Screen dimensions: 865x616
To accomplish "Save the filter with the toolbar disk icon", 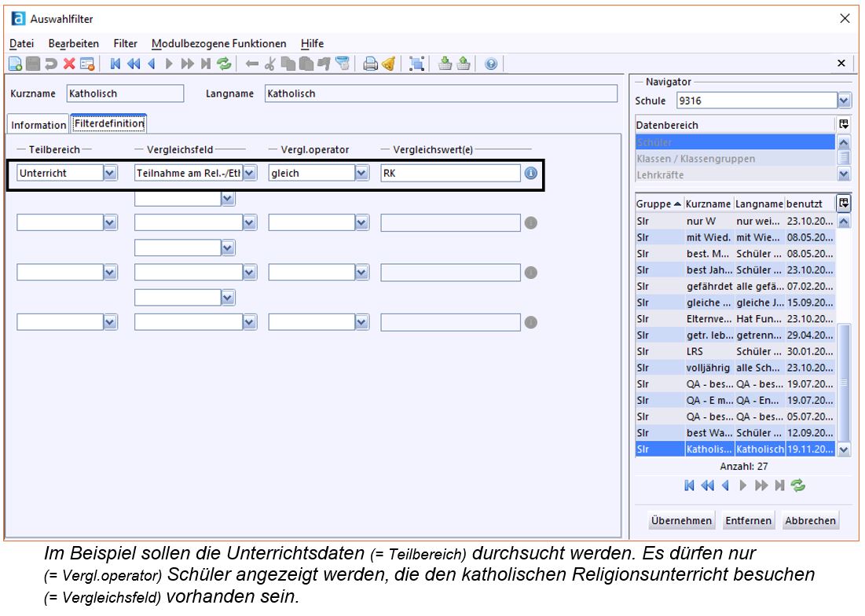I will pos(33,64).
